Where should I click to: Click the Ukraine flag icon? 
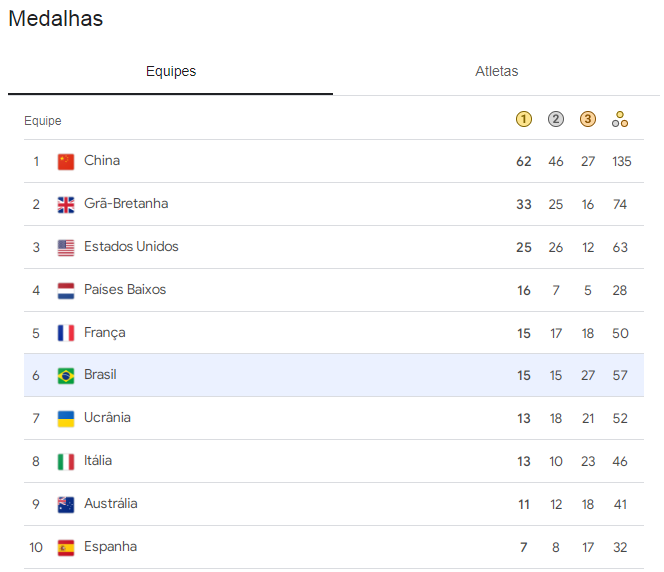(66, 419)
